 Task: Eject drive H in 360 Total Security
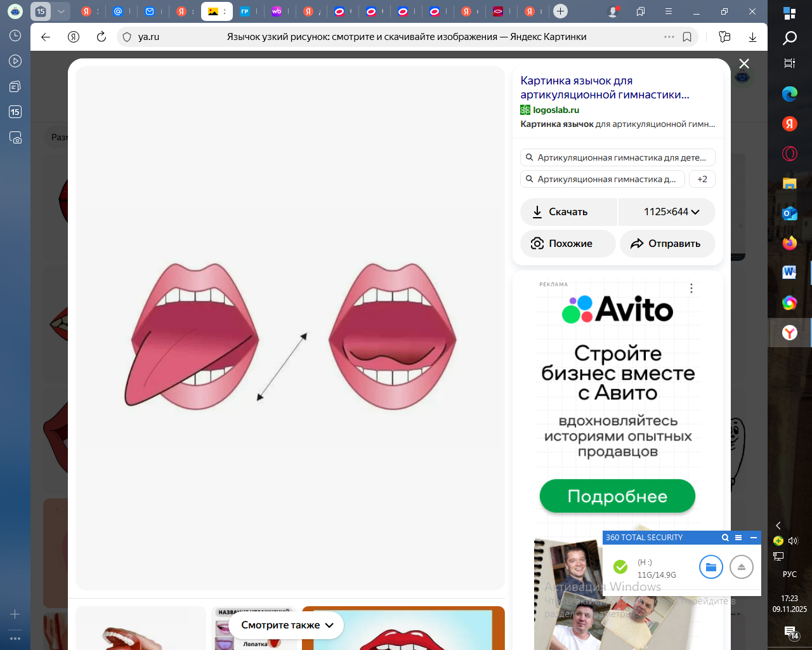(741, 567)
